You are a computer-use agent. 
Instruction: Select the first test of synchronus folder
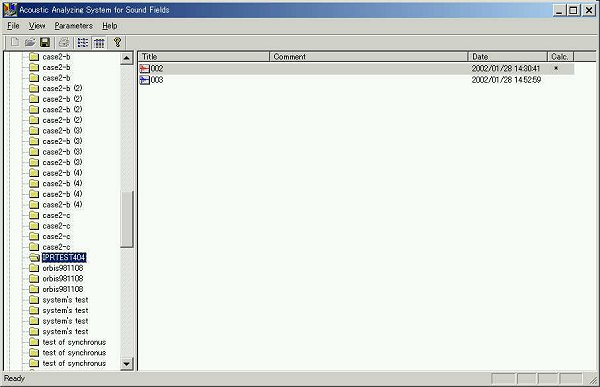tap(74, 342)
